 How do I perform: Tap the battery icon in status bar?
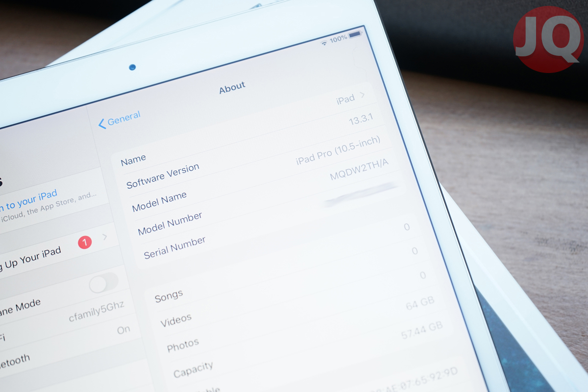point(355,34)
